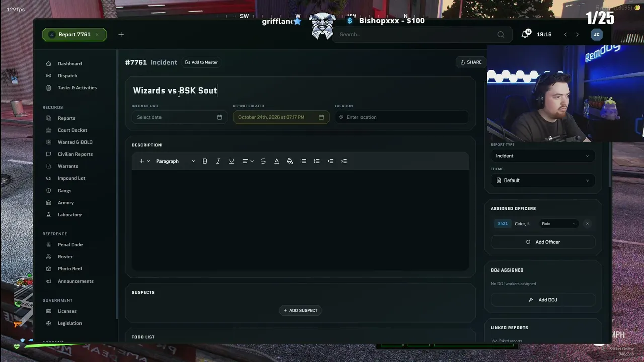
Task: Remove officer Cider, J. with the X
Action: click(x=587, y=224)
